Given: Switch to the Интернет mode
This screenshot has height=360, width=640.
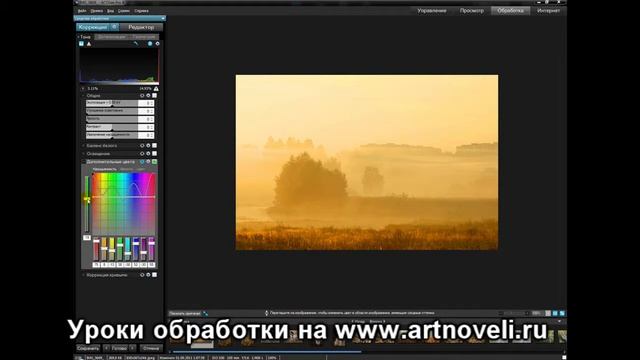Looking at the screenshot, I should point(548,11).
